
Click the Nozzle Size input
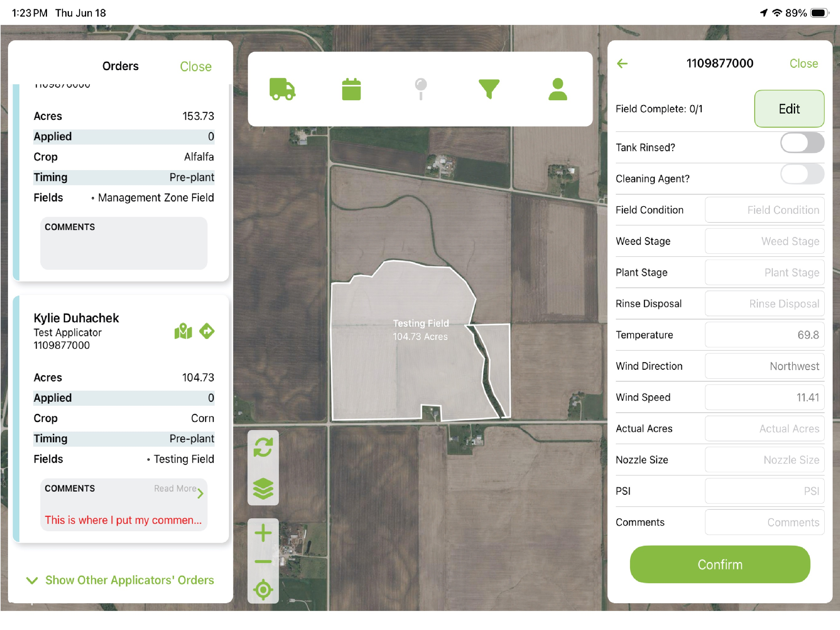click(x=764, y=460)
